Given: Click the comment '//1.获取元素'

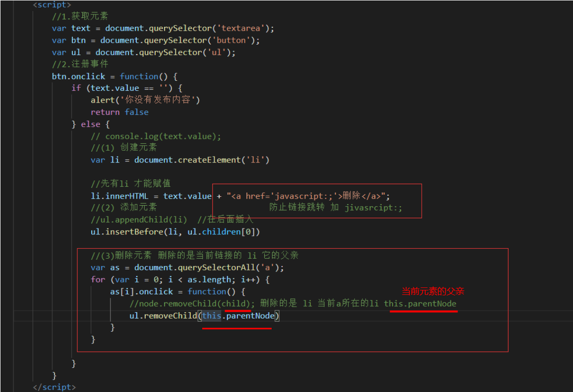Looking at the screenshot, I should (x=80, y=16).
